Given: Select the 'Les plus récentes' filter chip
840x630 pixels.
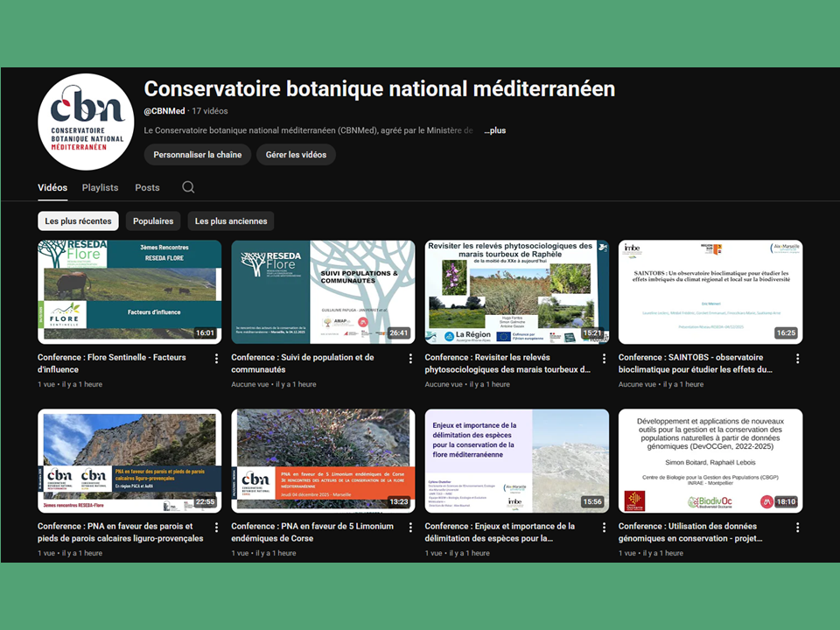Looking at the screenshot, I should (78, 221).
